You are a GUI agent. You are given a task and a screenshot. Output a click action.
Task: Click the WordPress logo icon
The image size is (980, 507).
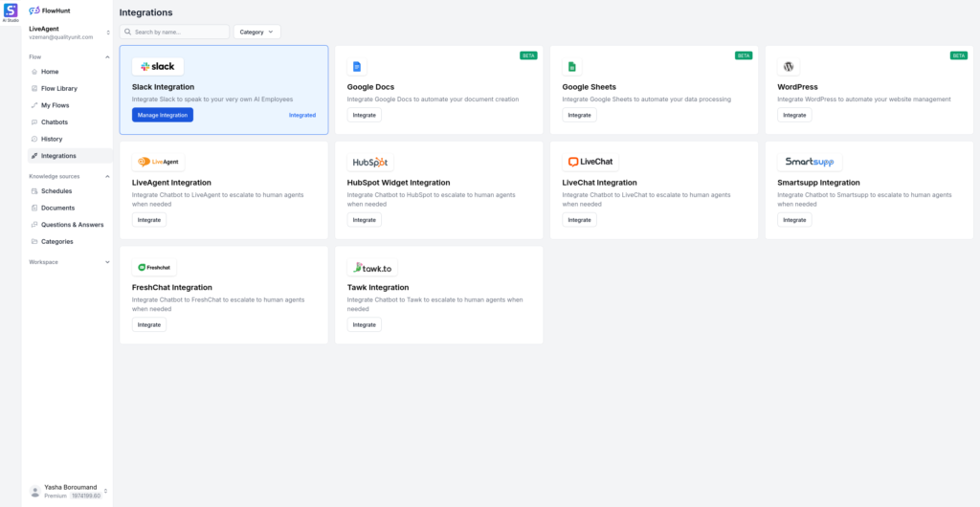pyautogui.click(x=789, y=67)
